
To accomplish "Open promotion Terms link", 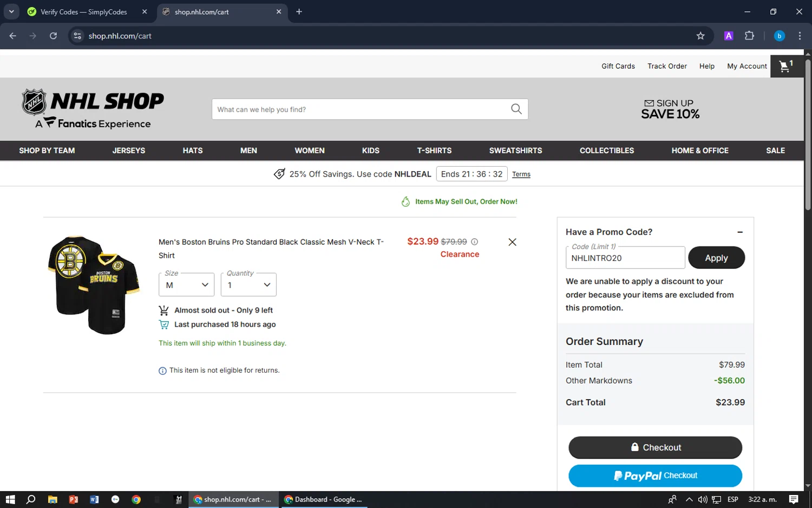I will tap(521, 174).
